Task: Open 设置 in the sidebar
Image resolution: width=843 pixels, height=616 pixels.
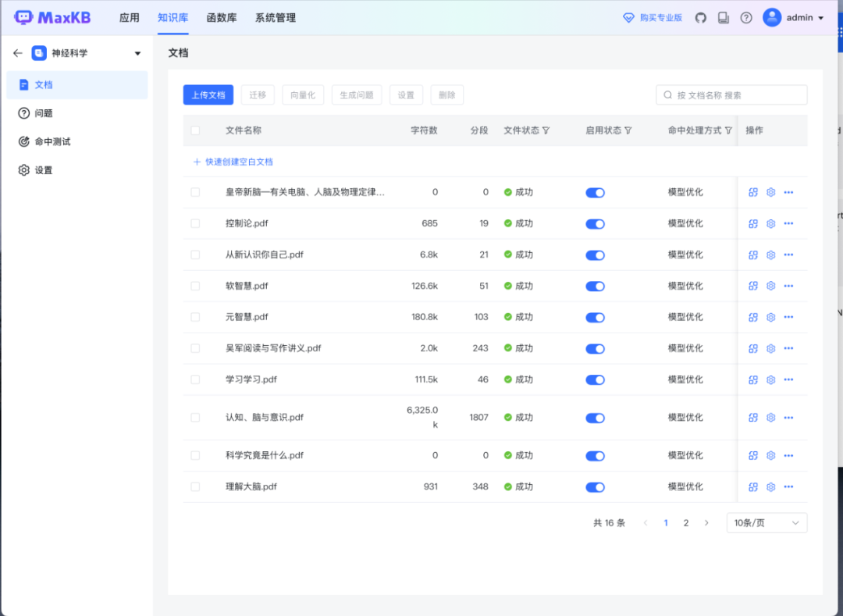Action: point(76,170)
